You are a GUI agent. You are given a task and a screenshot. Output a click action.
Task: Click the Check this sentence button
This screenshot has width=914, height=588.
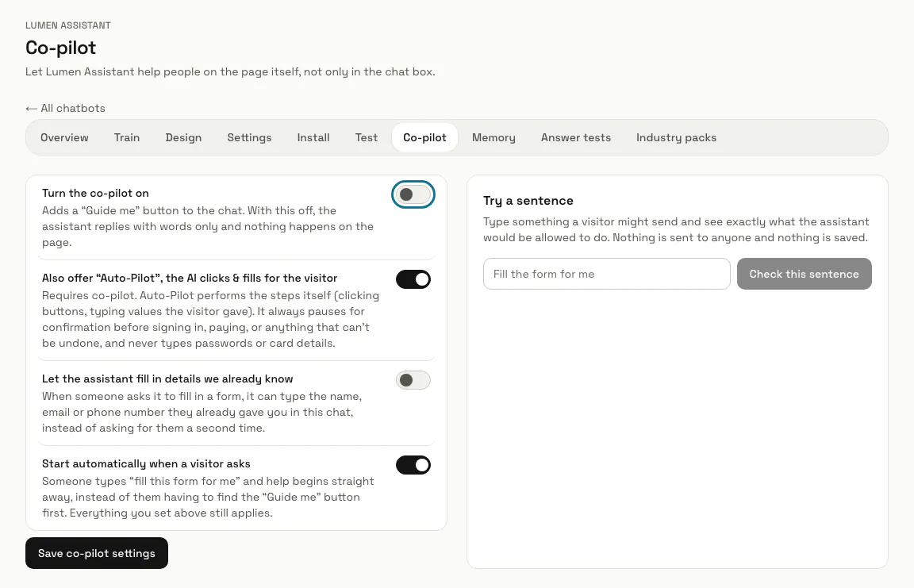point(805,274)
